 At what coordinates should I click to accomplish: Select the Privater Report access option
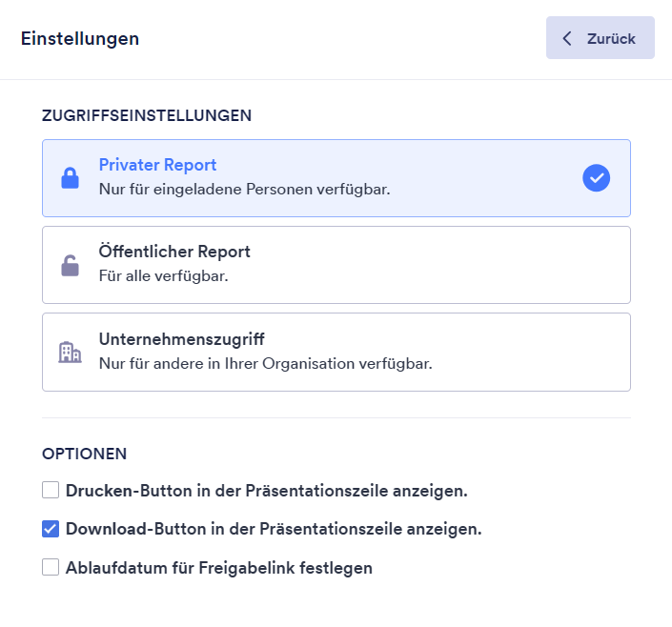click(x=336, y=178)
